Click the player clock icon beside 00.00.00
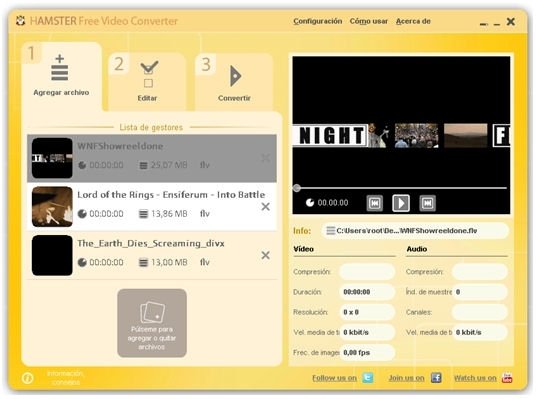Screen dimensions: 536x399 [310, 203]
